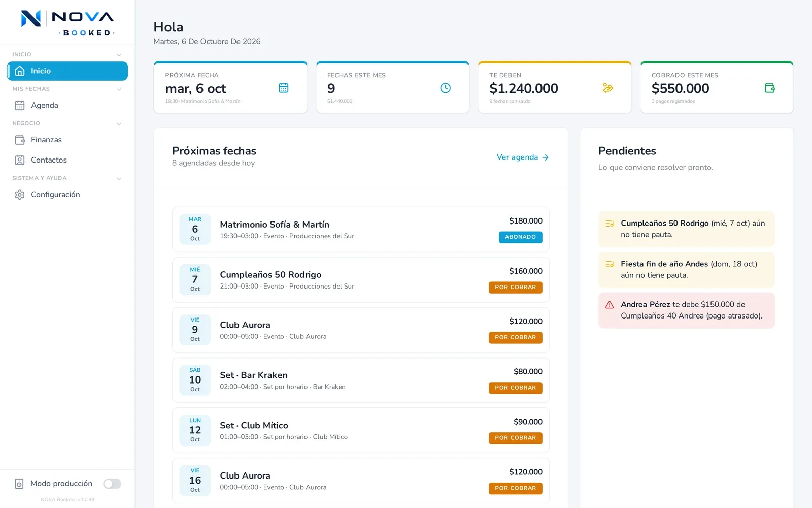The height and width of the screenshot is (508, 812).
Task: Click the Modo producción icon
Action: point(19,484)
